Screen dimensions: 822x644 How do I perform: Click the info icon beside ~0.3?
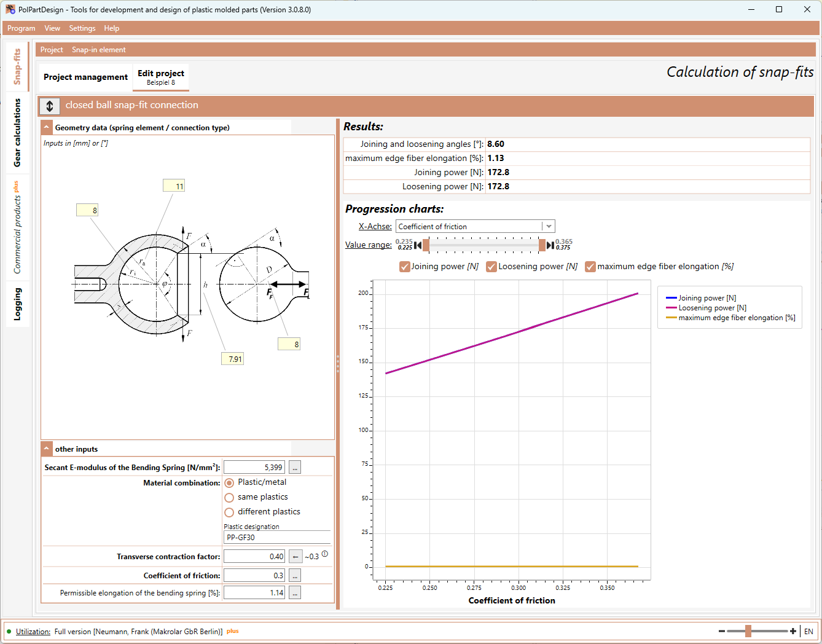pyautogui.click(x=325, y=554)
